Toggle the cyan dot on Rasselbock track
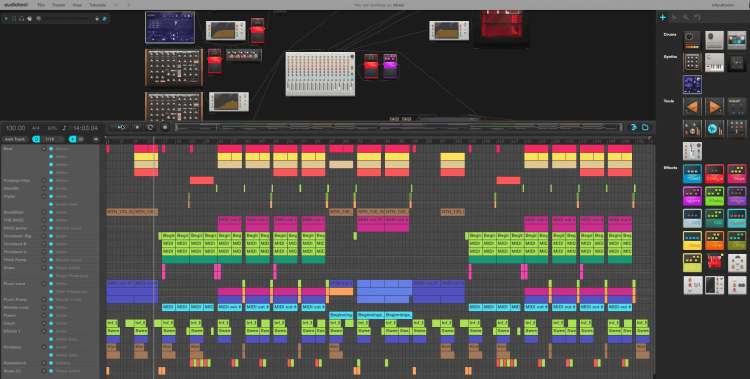750x379 pixels. 51,363
